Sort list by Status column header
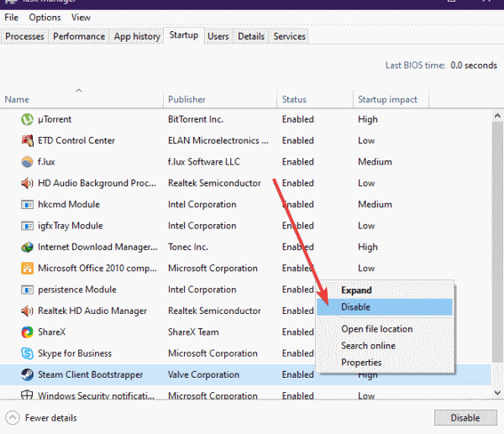Image resolution: width=504 pixels, height=434 pixels. pyautogui.click(x=315, y=99)
